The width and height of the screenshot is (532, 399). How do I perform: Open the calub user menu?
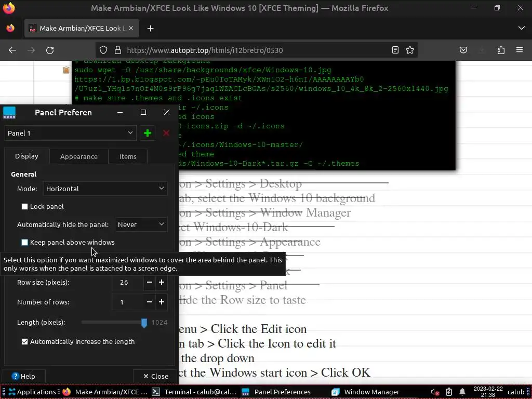[x=516, y=392]
